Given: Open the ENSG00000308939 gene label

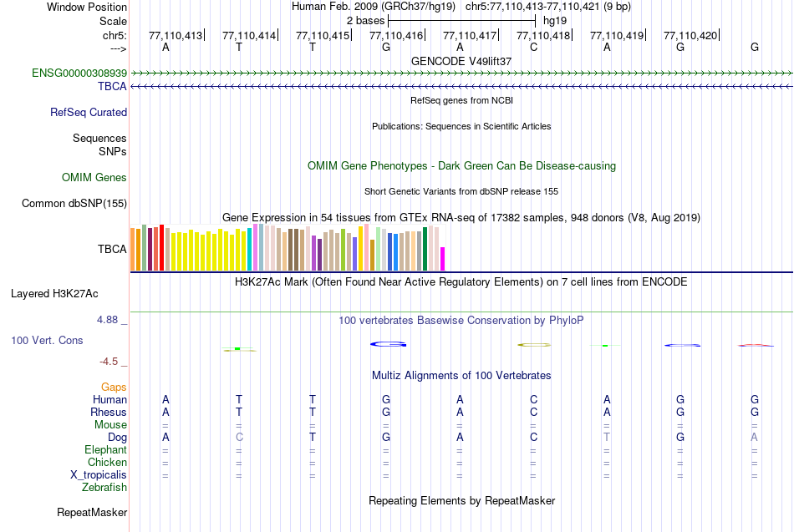Looking at the screenshot, I should coord(79,73).
